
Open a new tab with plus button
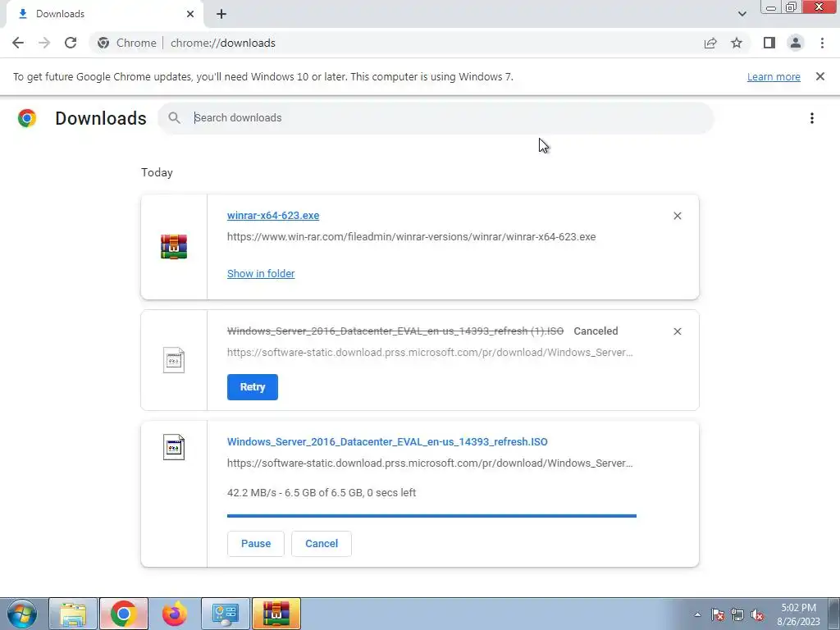click(221, 14)
